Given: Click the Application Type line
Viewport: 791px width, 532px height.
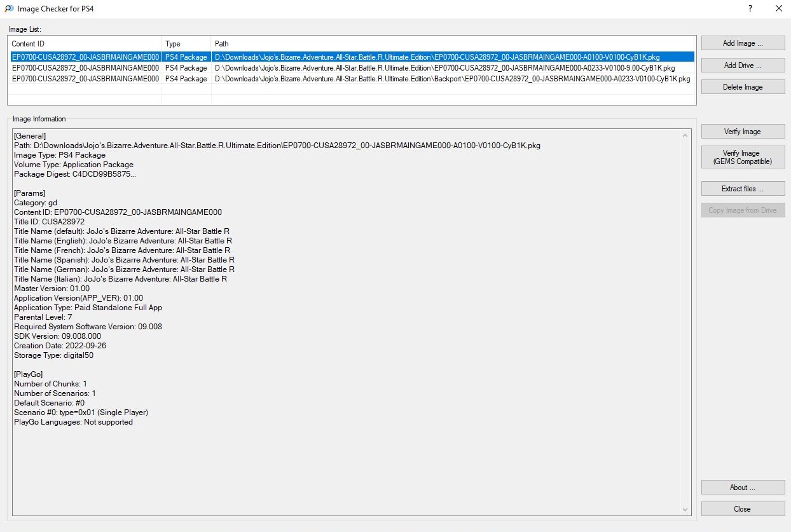Looking at the screenshot, I should coord(88,308).
